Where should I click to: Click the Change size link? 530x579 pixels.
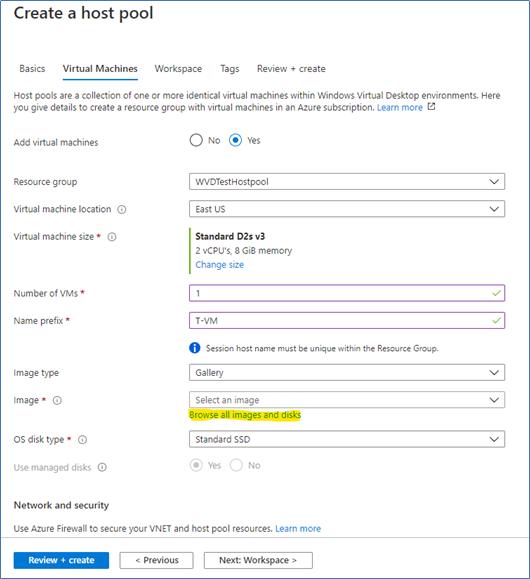(219, 265)
